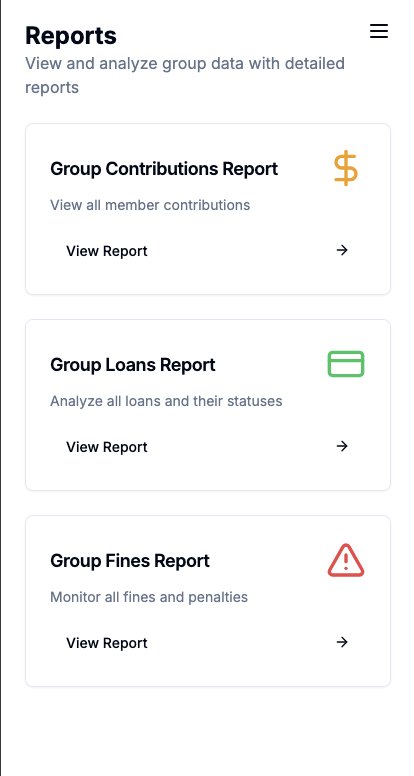This screenshot has height=776, width=414.
Task: Click the arrow in Group Fines card
Action: pyautogui.click(x=342, y=642)
